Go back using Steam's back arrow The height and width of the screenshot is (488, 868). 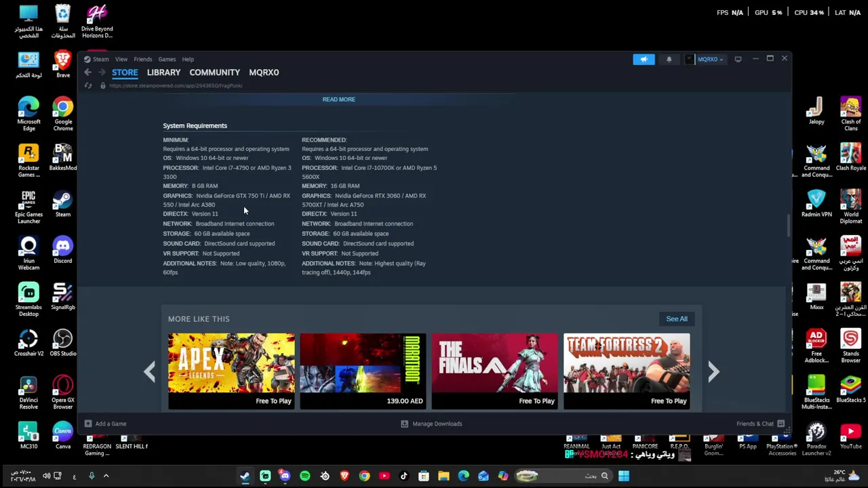pos(88,73)
